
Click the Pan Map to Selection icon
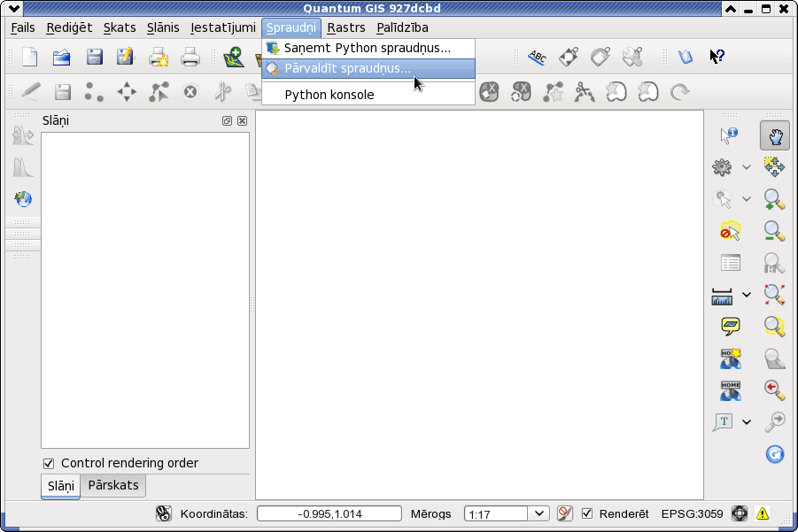coord(775,167)
